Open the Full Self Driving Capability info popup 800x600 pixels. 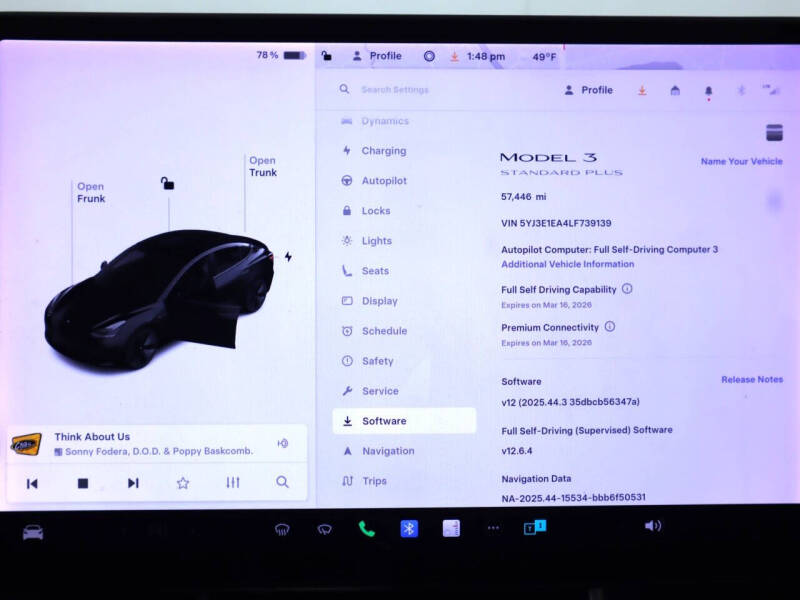pos(626,289)
